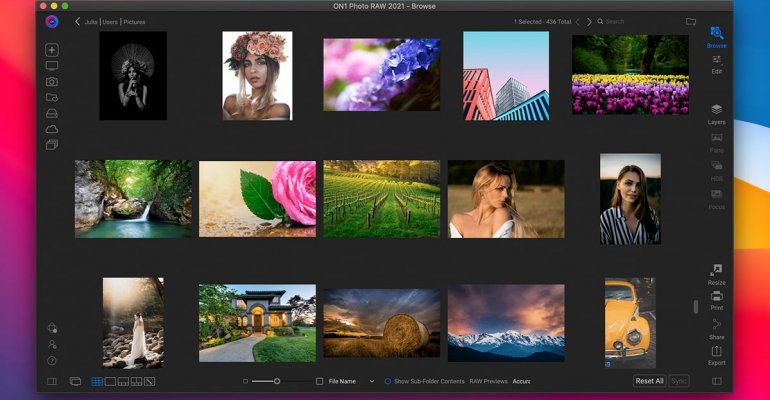Toggle the checkbox beside File Name
The width and height of the screenshot is (770, 400).
(320, 381)
